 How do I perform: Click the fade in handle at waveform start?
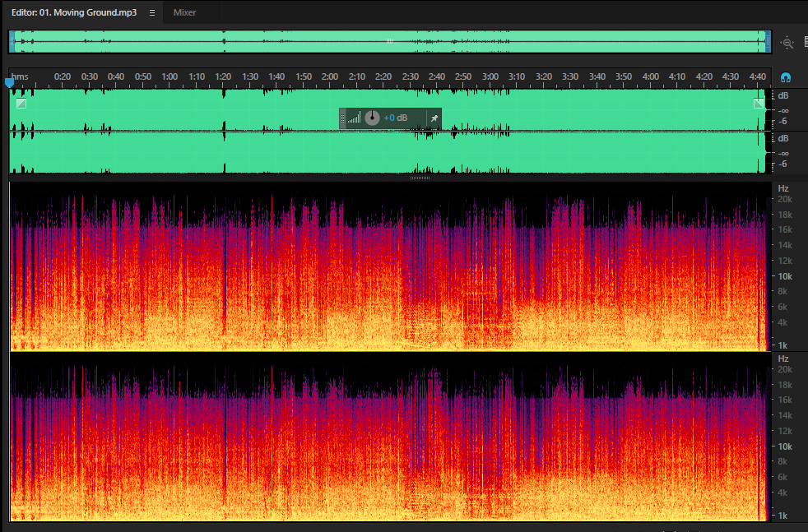tap(21, 104)
